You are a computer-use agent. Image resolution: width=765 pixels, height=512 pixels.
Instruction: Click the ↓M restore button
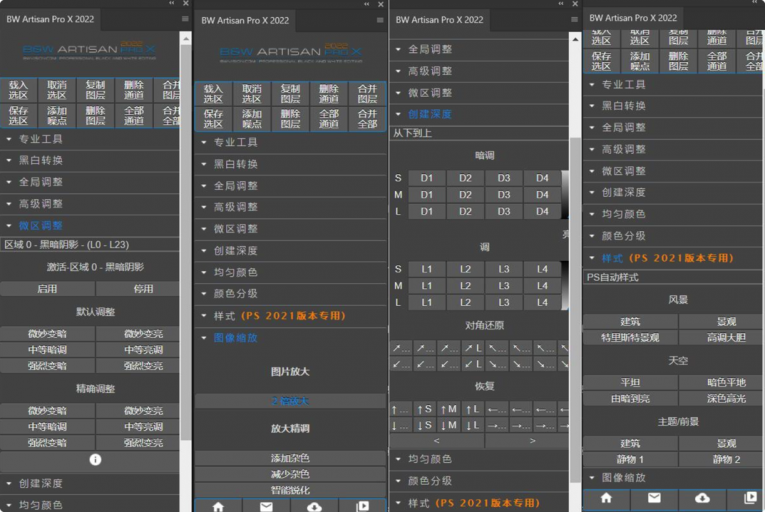pos(449,425)
